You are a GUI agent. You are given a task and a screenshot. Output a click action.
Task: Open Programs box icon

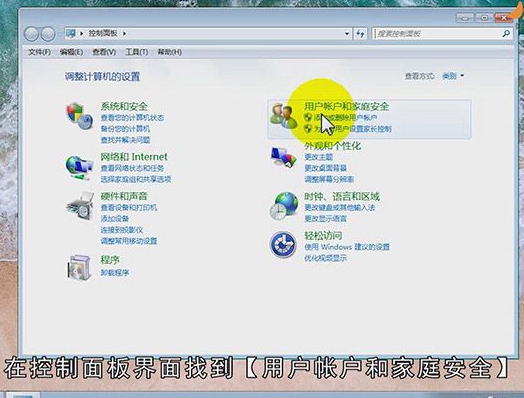point(80,267)
